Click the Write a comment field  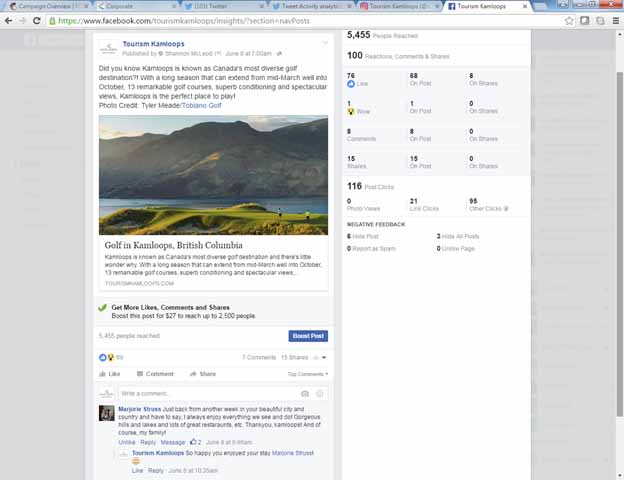click(x=209, y=394)
